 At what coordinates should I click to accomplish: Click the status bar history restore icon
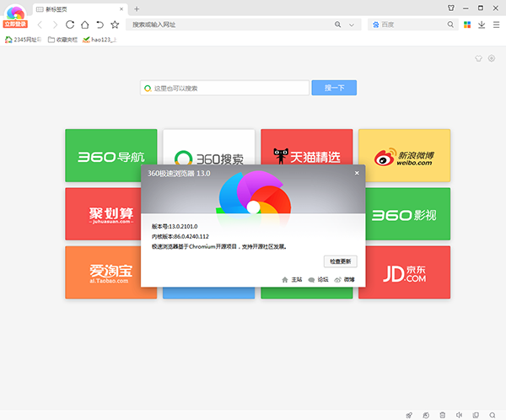pyautogui.click(x=426, y=415)
